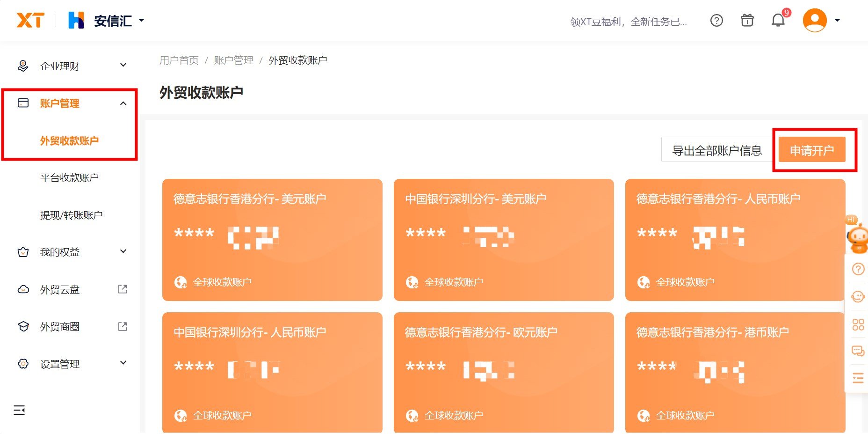Select 账户管理 menu label
The image size is (868, 434).
(59, 103)
